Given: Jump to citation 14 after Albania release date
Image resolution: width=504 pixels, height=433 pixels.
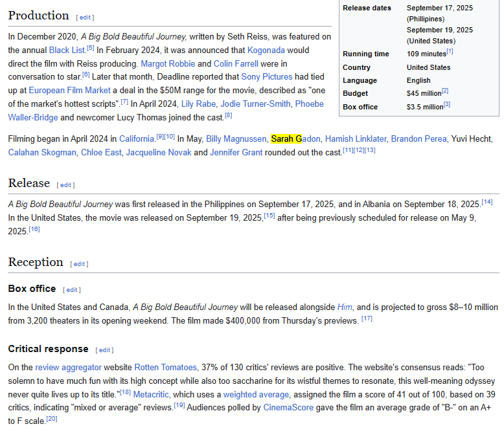Looking at the screenshot, I should click(x=487, y=202).
